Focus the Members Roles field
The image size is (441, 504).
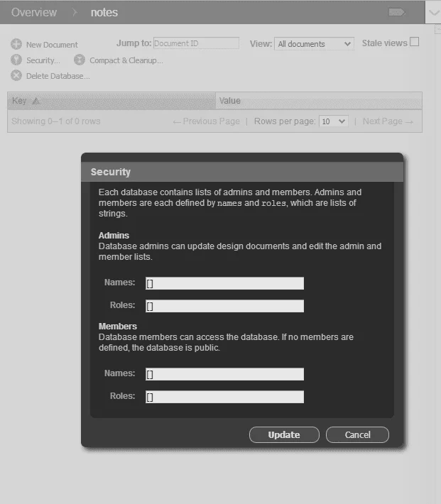[x=224, y=397]
